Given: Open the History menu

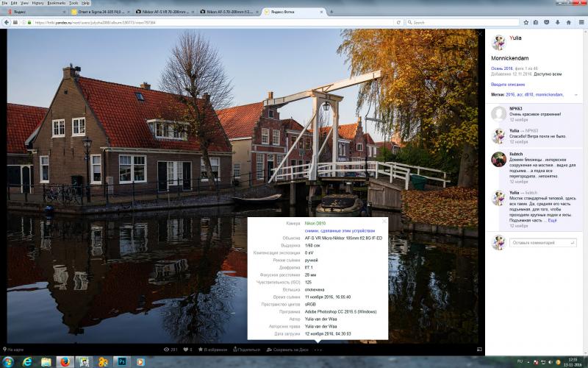Looking at the screenshot, I should tap(38, 3).
